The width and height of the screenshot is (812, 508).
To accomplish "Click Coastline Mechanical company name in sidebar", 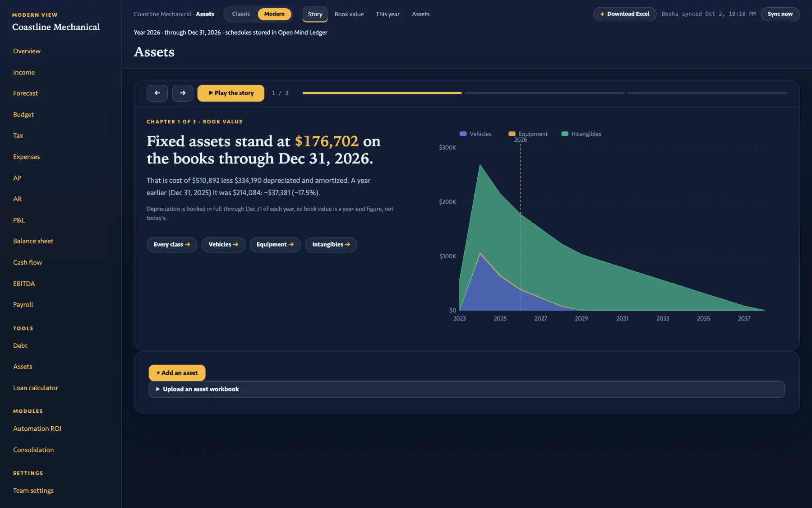I will coord(56,27).
